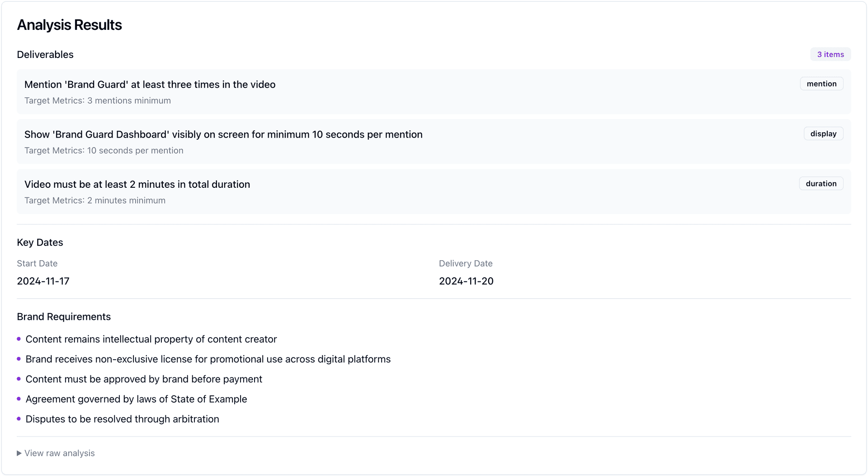Select the Delivery Date '2024-11-20' value
The width and height of the screenshot is (868, 476).
pos(466,281)
